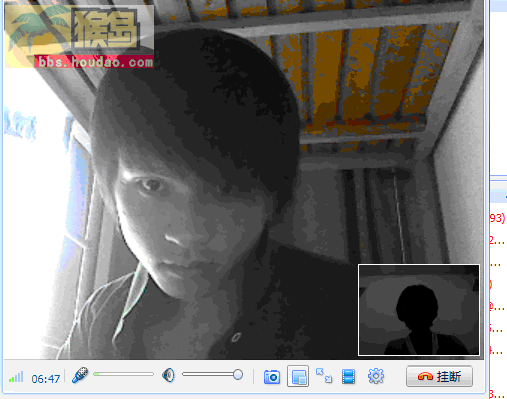Mute the speaker volume icon
The image size is (507, 399).
pyautogui.click(x=168, y=375)
